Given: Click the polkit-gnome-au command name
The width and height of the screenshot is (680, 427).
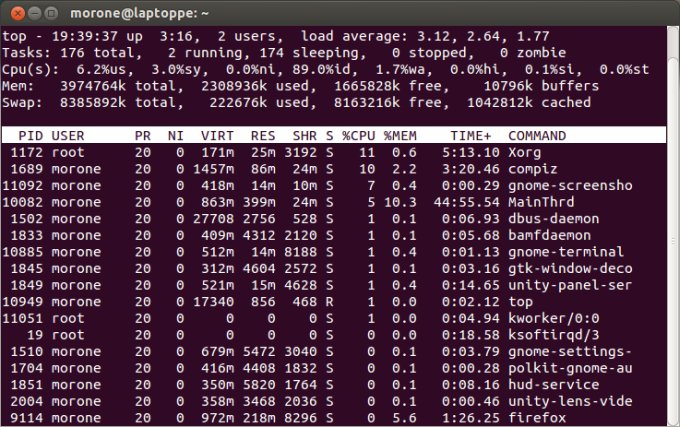Looking at the screenshot, I should coord(570,368).
